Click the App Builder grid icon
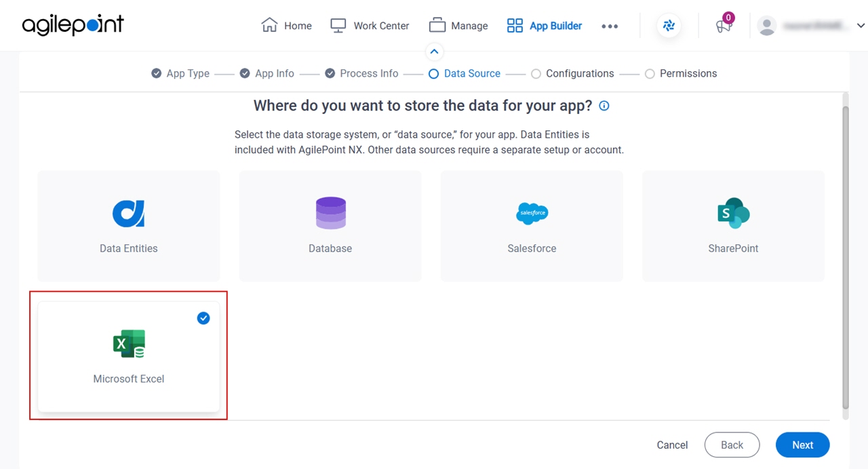 [515, 26]
